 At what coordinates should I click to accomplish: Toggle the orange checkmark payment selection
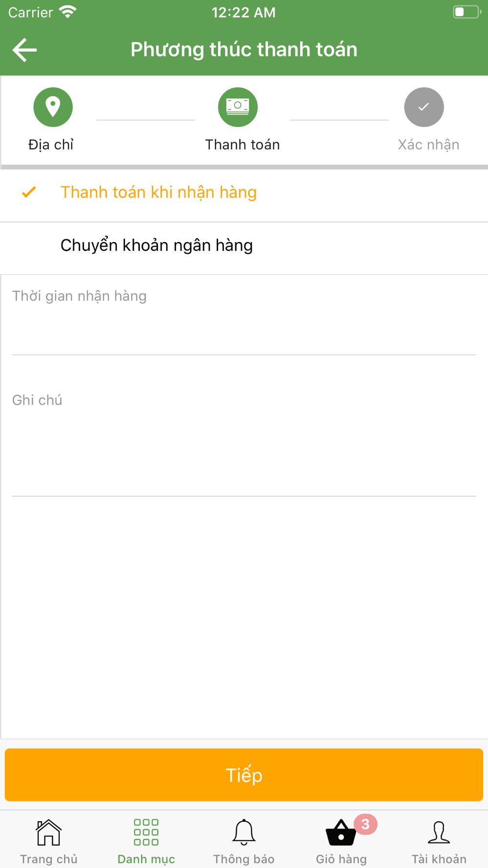pos(29,192)
